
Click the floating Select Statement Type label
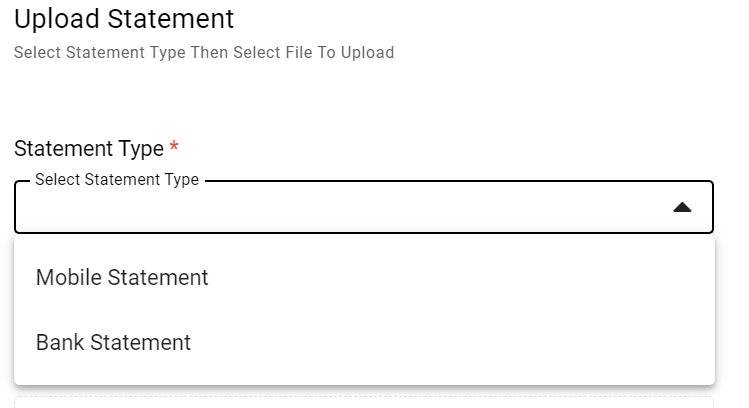[117, 180]
